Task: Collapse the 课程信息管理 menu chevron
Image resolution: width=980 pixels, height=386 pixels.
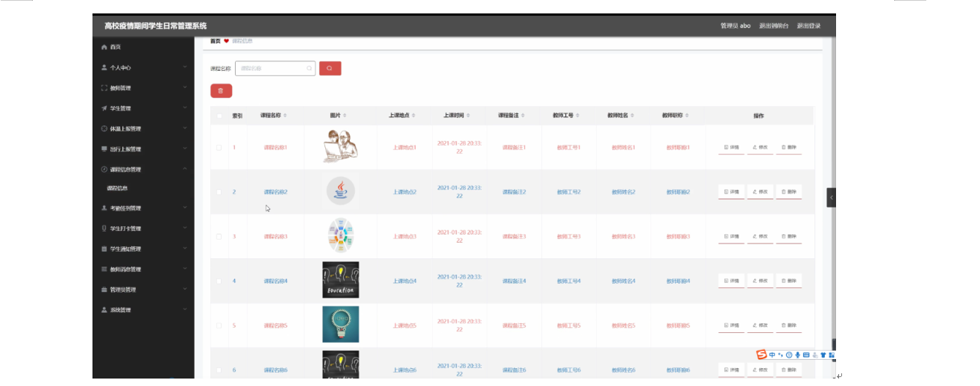Action: pyautogui.click(x=185, y=169)
